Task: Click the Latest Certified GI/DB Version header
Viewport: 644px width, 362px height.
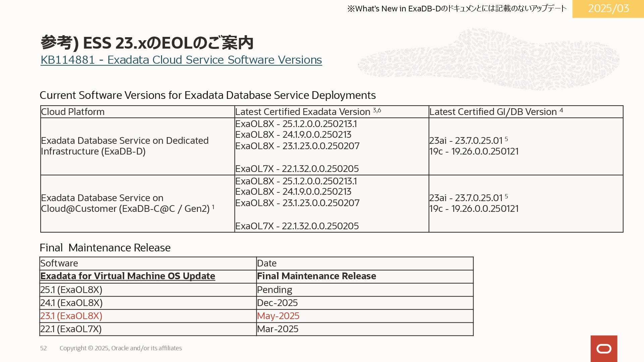Action: pyautogui.click(x=496, y=112)
